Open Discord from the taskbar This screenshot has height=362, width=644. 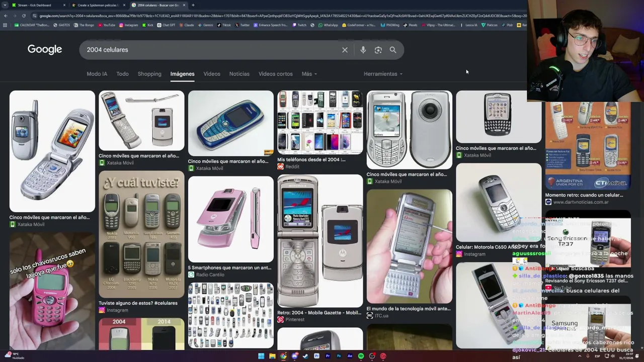coord(294,356)
